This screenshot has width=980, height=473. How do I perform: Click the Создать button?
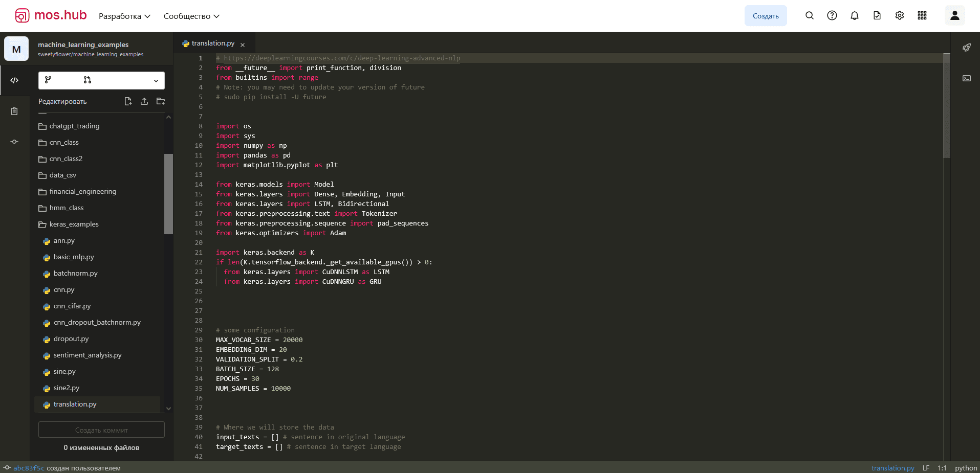[x=766, y=16]
